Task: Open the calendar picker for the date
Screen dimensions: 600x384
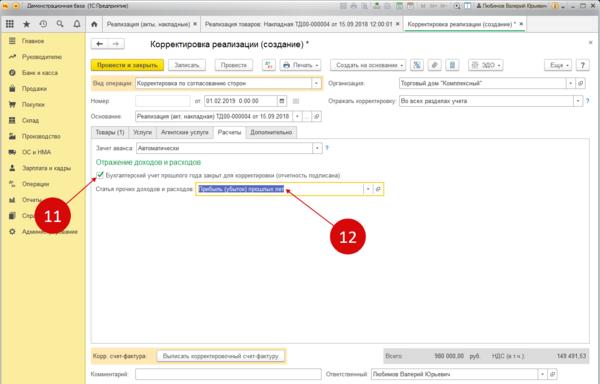Action: tap(282, 101)
